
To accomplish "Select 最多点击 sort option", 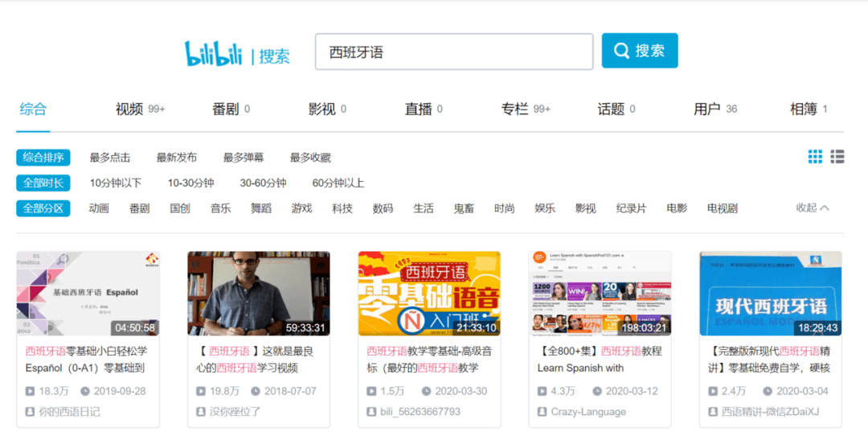I will coord(110,158).
